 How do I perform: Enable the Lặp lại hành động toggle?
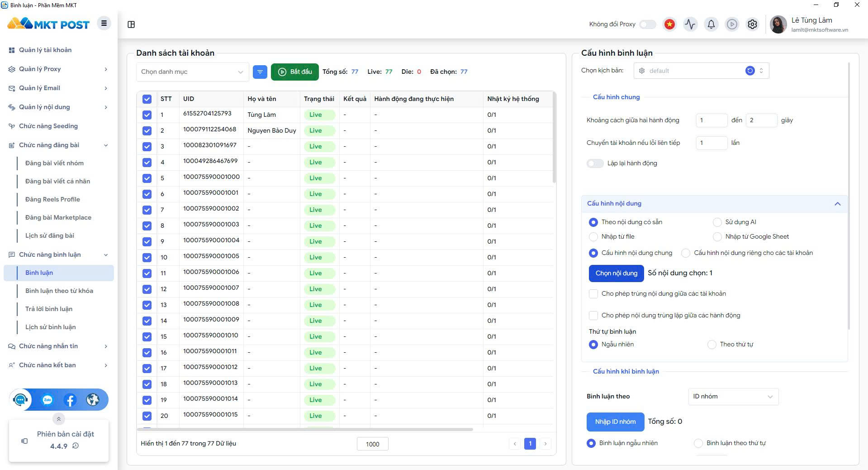pyautogui.click(x=595, y=163)
